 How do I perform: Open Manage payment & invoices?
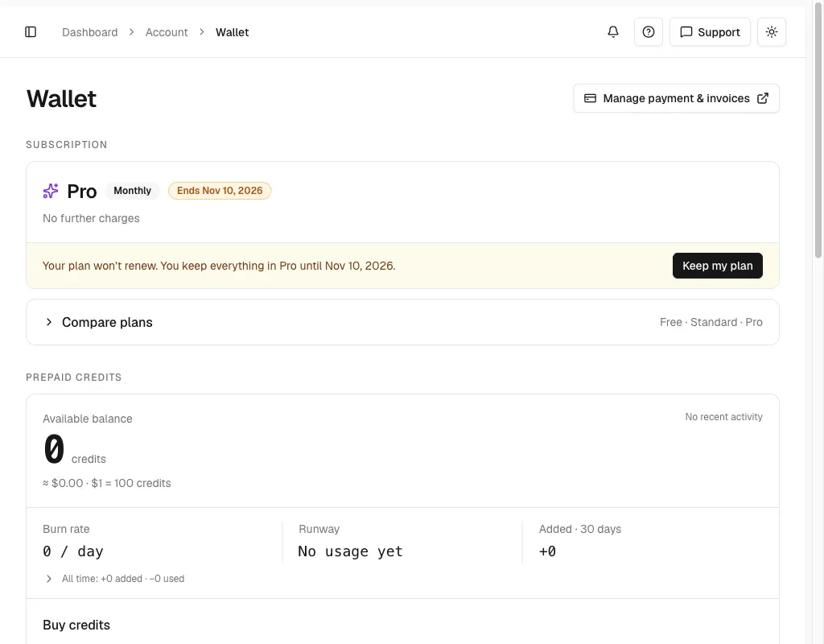click(676, 98)
